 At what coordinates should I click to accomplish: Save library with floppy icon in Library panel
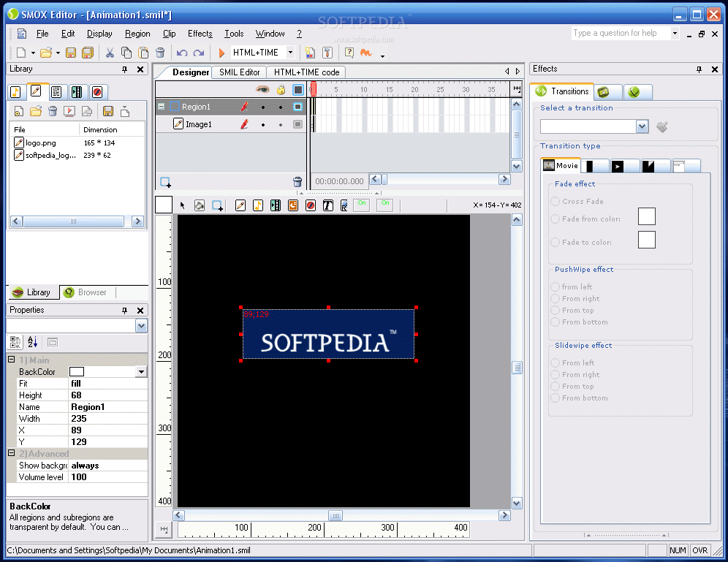click(x=108, y=111)
